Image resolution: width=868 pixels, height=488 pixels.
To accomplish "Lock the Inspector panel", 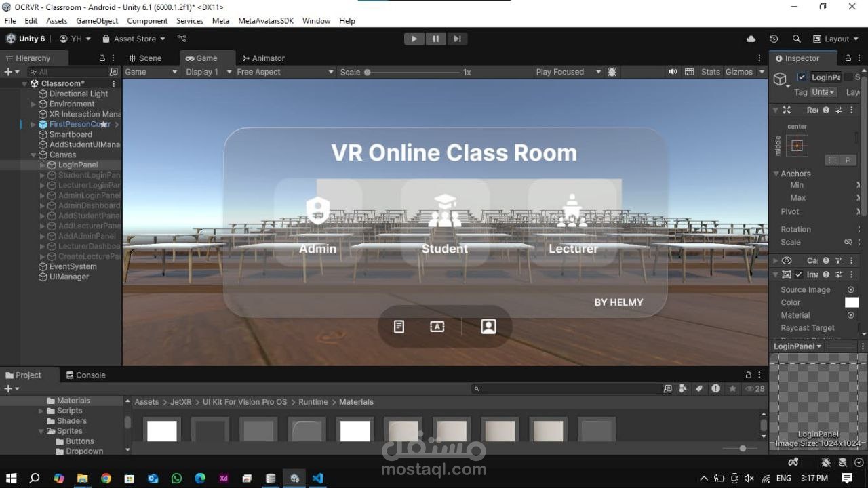I will tap(848, 58).
